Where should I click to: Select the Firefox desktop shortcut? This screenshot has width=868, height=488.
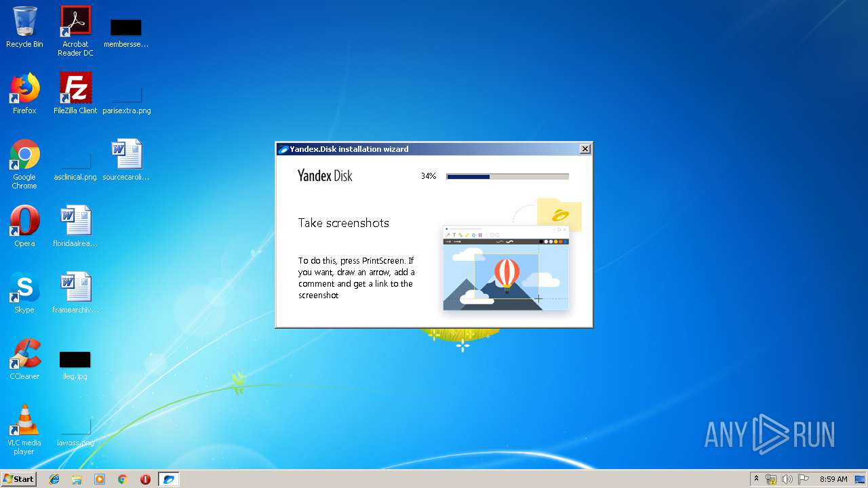click(x=24, y=94)
